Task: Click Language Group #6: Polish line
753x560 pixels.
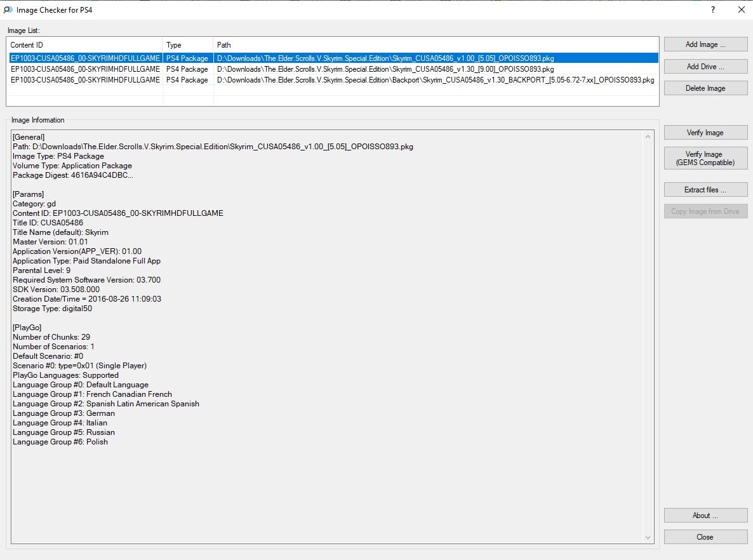Action: [60, 442]
